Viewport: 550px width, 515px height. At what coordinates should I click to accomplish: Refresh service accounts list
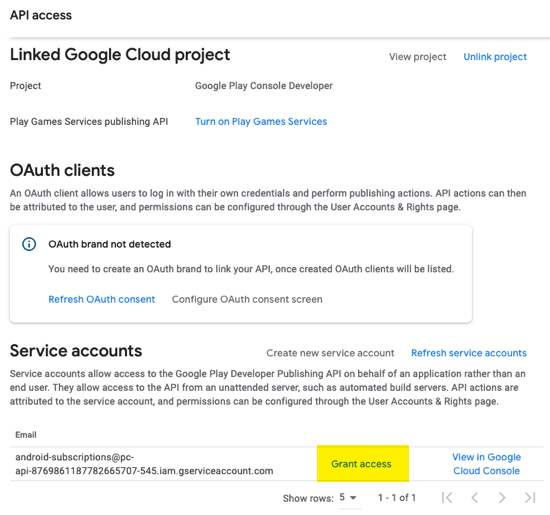pyautogui.click(x=469, y=353)
